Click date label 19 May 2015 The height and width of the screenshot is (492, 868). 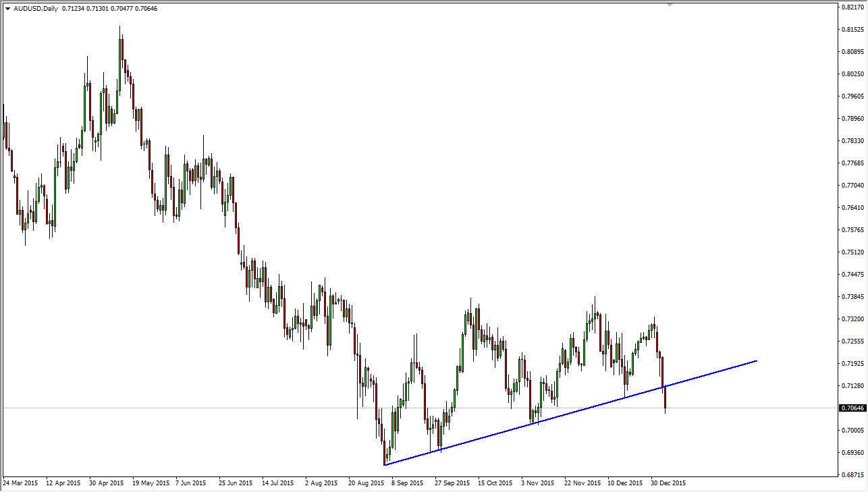[150, 483]
